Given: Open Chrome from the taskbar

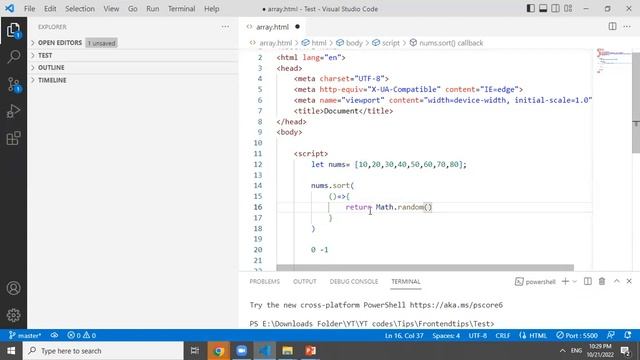Looking at the screenshot, I should point(218,351).
